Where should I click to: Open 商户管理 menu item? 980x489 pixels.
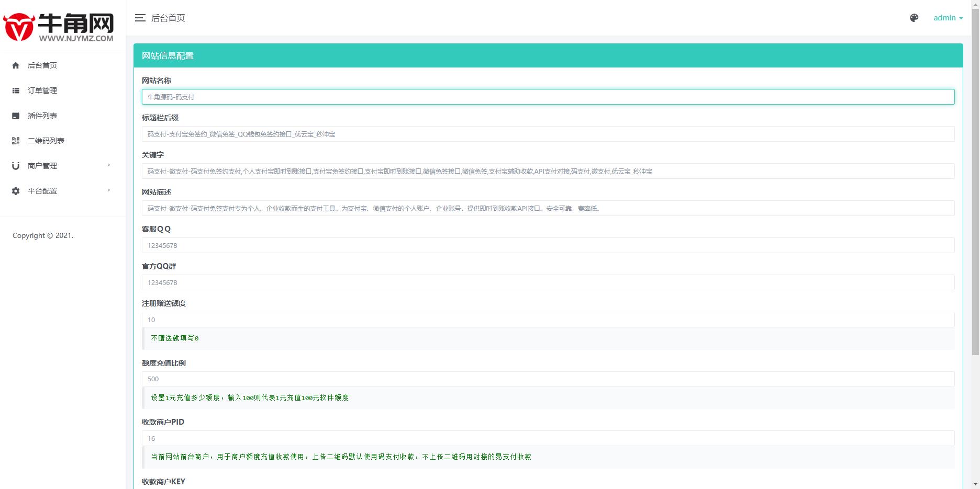click(63, 166)
